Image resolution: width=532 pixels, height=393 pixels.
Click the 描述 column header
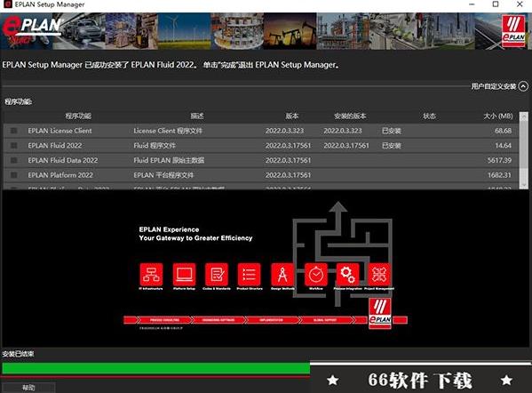tap(197, 116)
